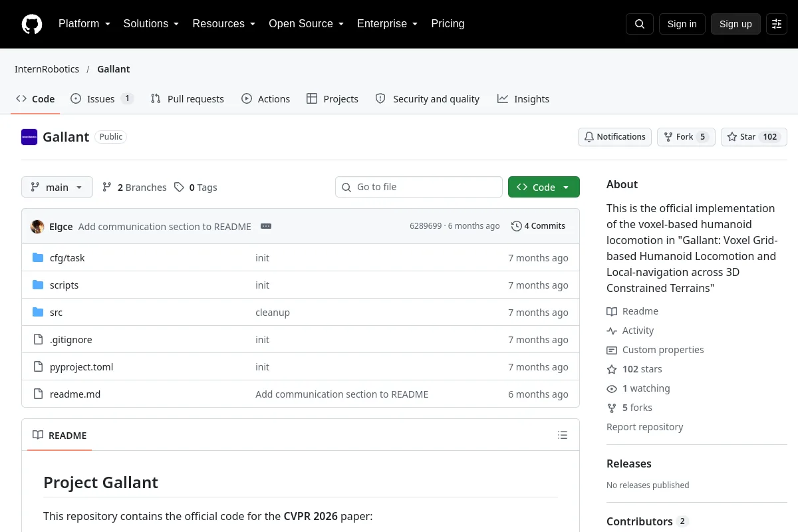Expand the Solutions menu
The height and width of the screenshot is (532, 798).
[x=152, y=24]
